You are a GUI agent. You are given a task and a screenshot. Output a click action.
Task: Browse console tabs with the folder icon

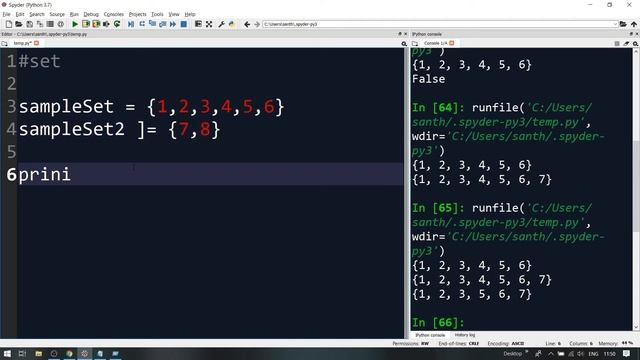[415, 43]
